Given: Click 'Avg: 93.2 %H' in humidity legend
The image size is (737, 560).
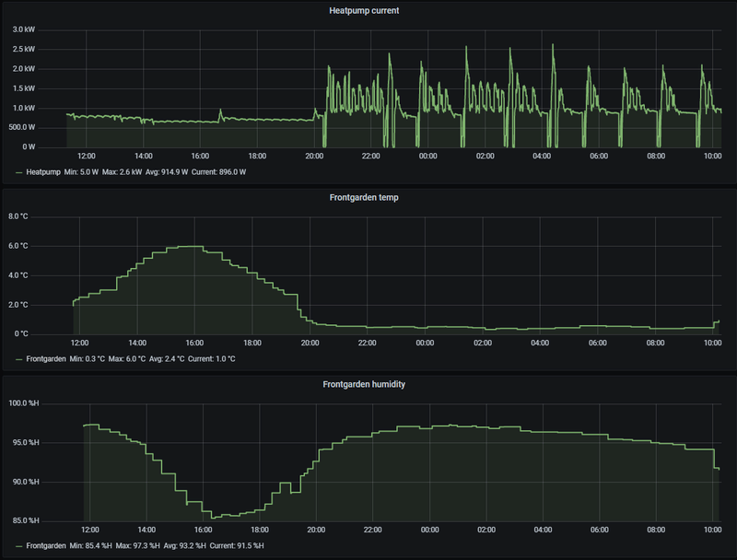Looking at the screenshot, I should (x=185, y=546).
